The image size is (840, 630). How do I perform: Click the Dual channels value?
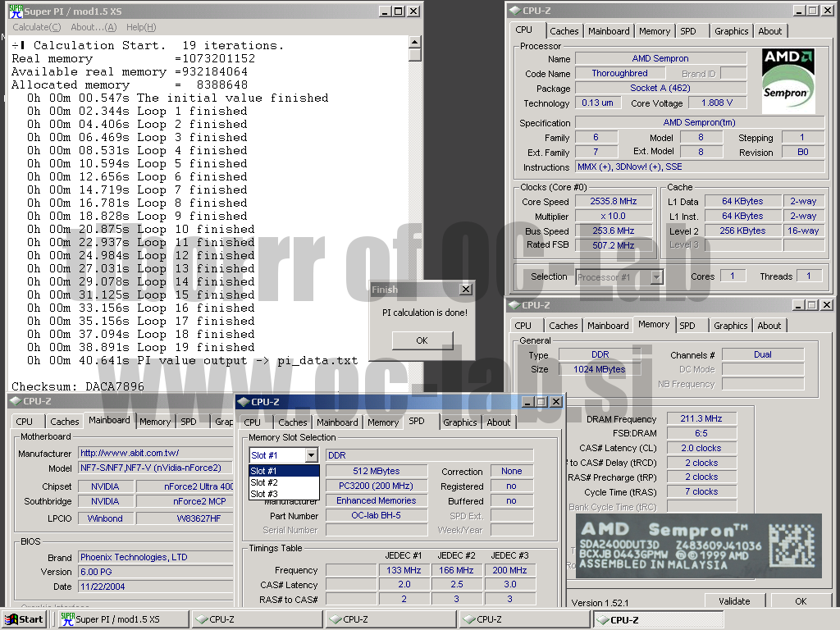coord(762,354)
